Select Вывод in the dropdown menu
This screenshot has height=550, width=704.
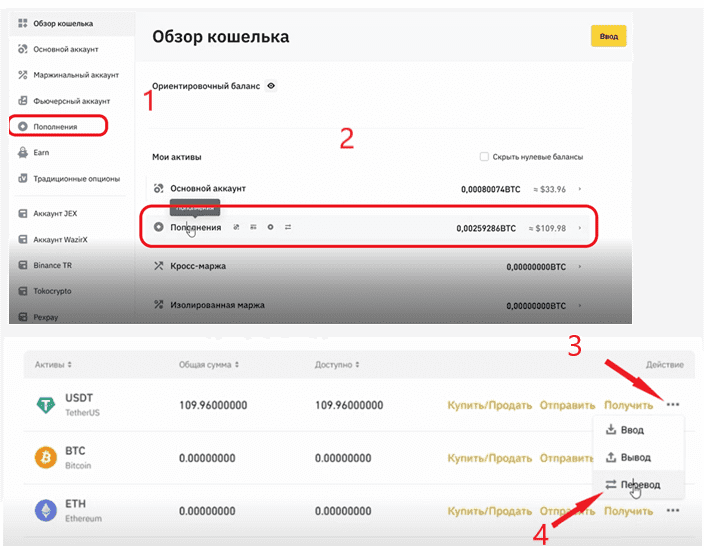point(638,458)
